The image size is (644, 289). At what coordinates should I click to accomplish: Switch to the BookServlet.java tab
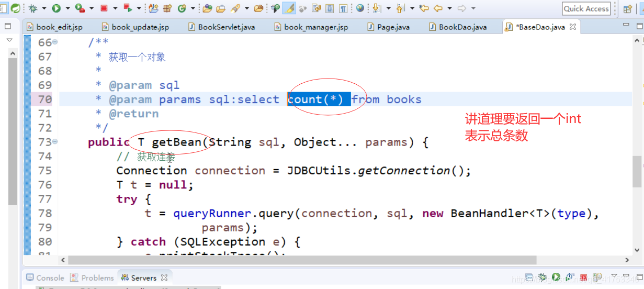tap(221, 27)
